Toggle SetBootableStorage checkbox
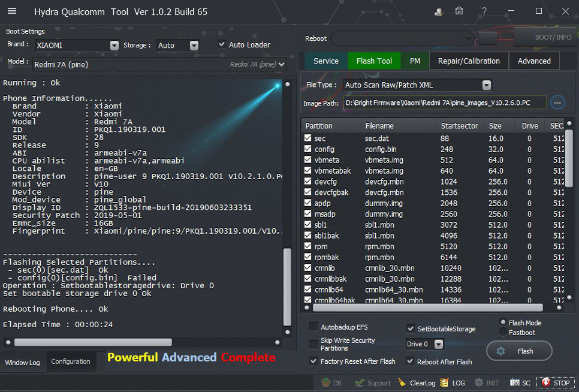 click(x=410, y=328)
